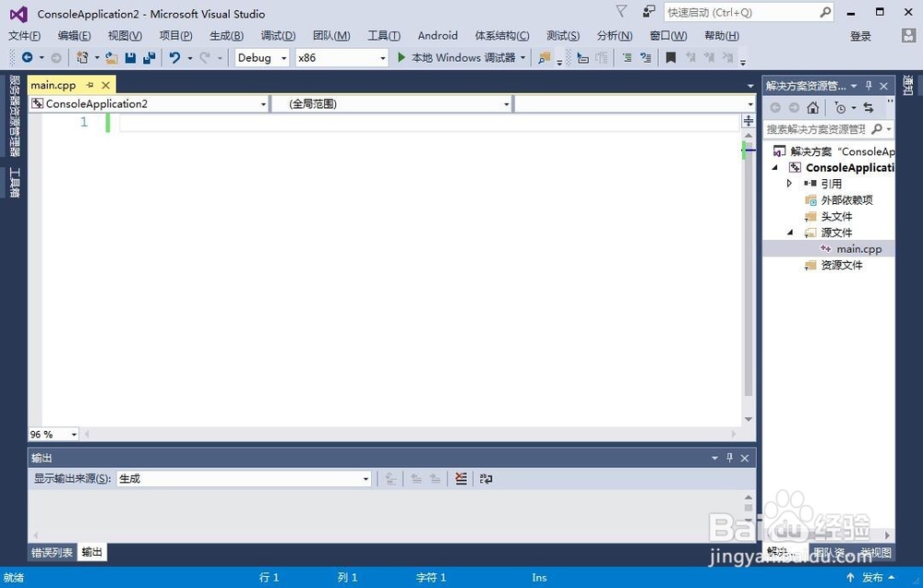Select the 外部依赖项 node
The image size is (923, 588).
click(x=846, y=200)
